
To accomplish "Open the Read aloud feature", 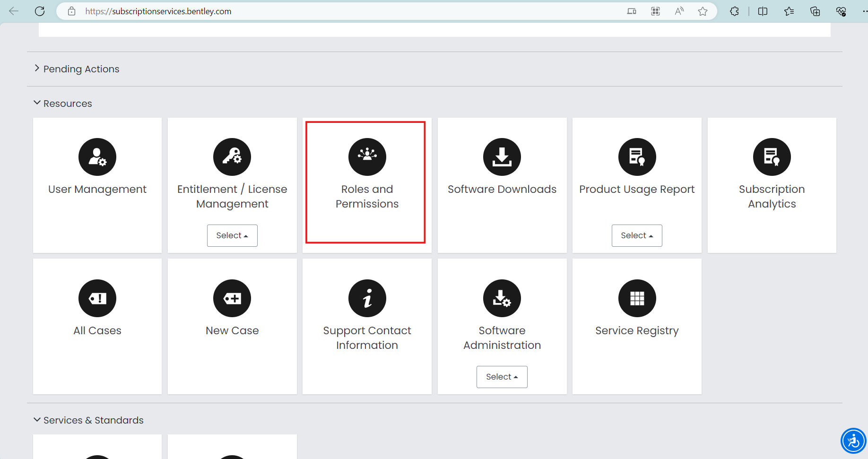I will [679, 11].
